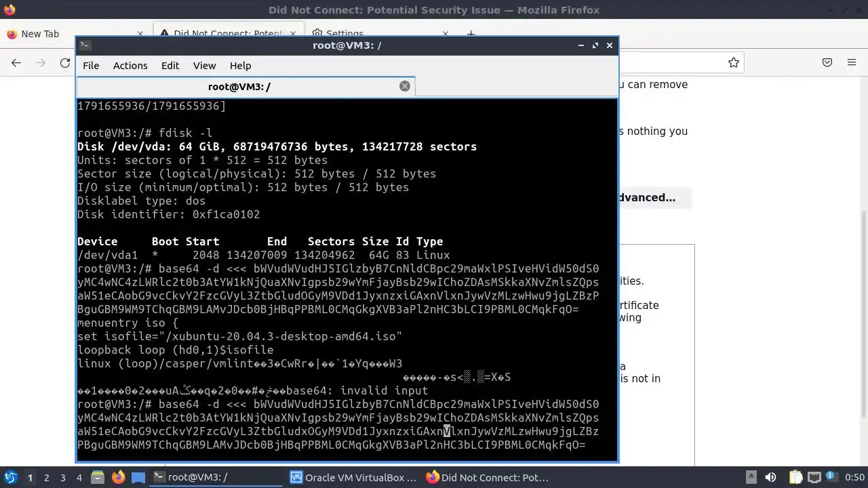868x488 pixels.
Task: Switch to workspace 2
Action: (x=46, y=478)
